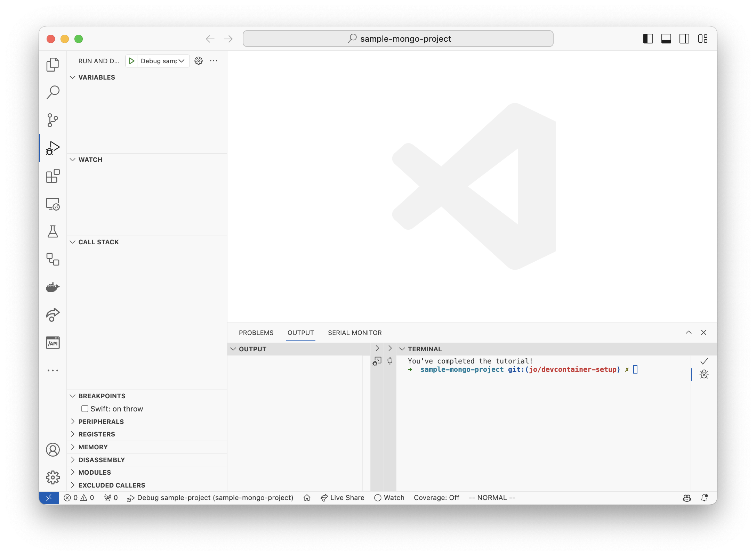
Task: Open the Explorer view
Action: [53, 64]
